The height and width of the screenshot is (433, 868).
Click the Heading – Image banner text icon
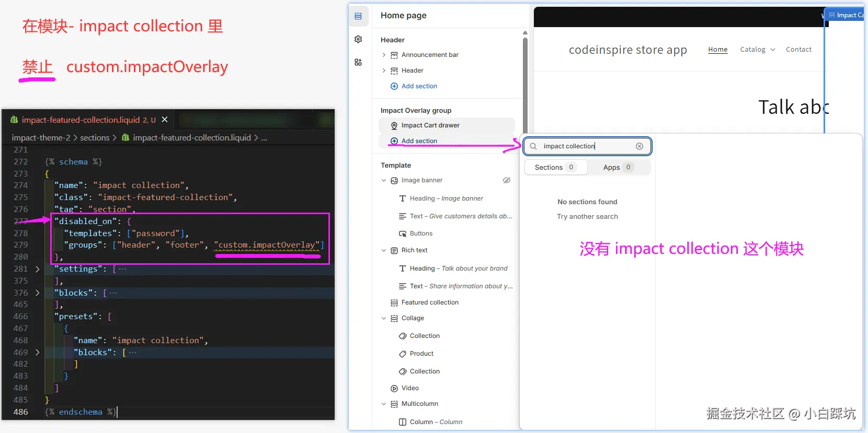click(x=403, y=198)
